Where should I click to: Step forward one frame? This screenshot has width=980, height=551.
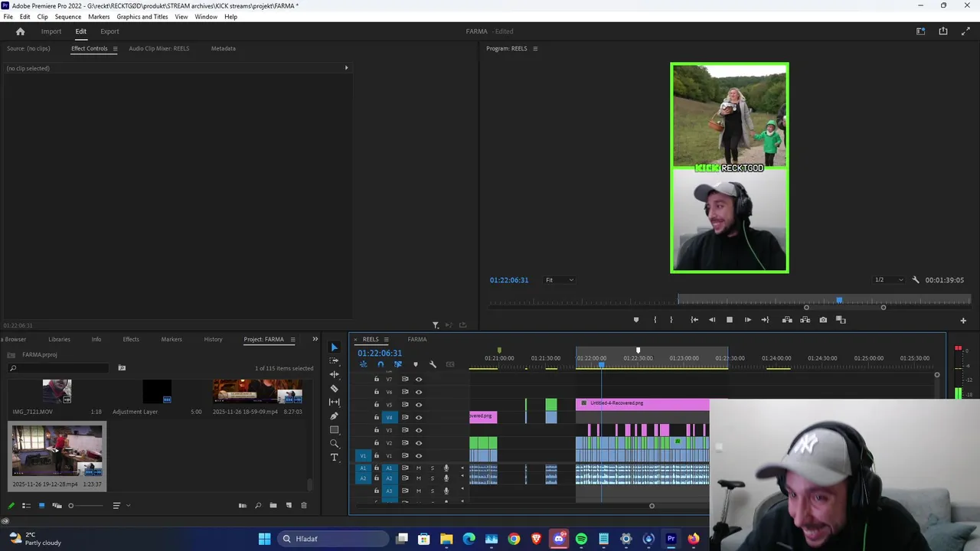coord(748,320)
